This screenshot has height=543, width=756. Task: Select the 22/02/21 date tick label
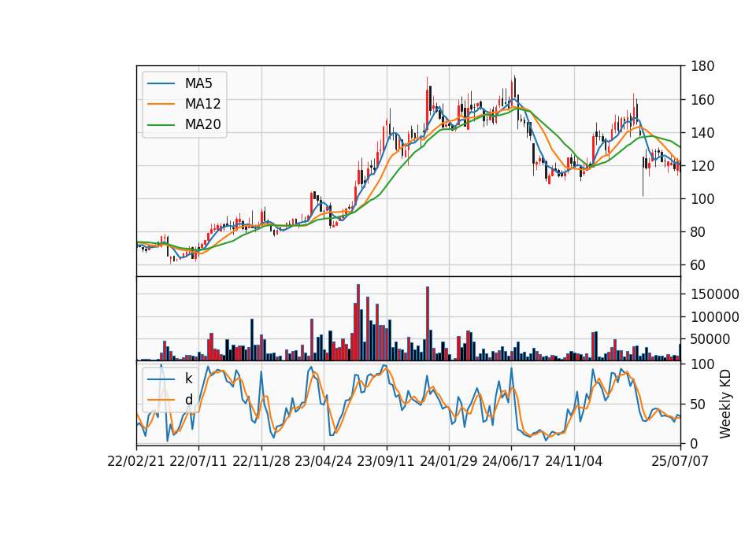click(x=136, y=461)
